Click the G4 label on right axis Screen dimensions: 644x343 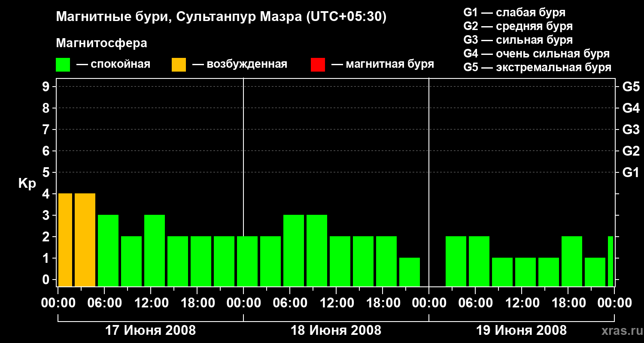coord(631,108)
